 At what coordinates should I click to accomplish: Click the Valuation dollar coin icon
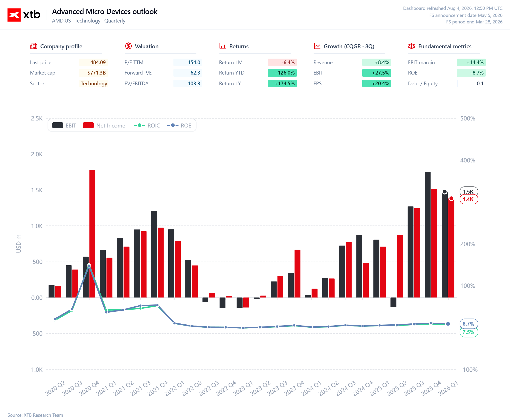point(128,46)
